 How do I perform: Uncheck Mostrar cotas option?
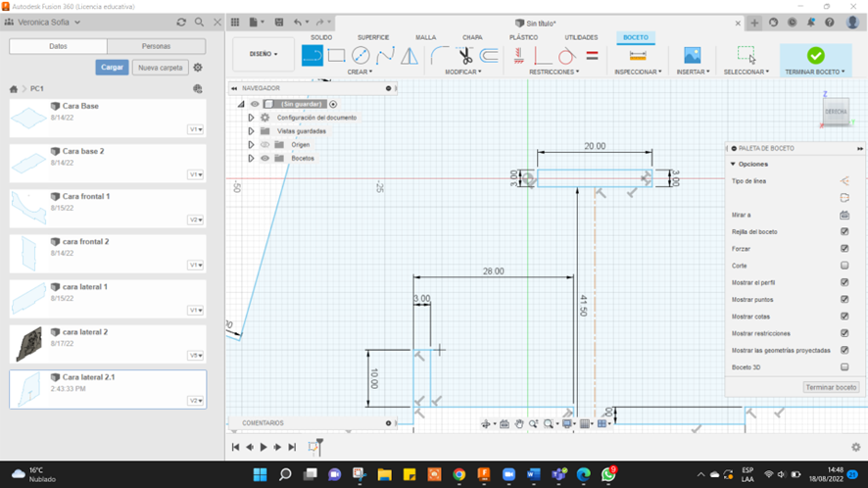pyautogui.click(x=844, y=317)
